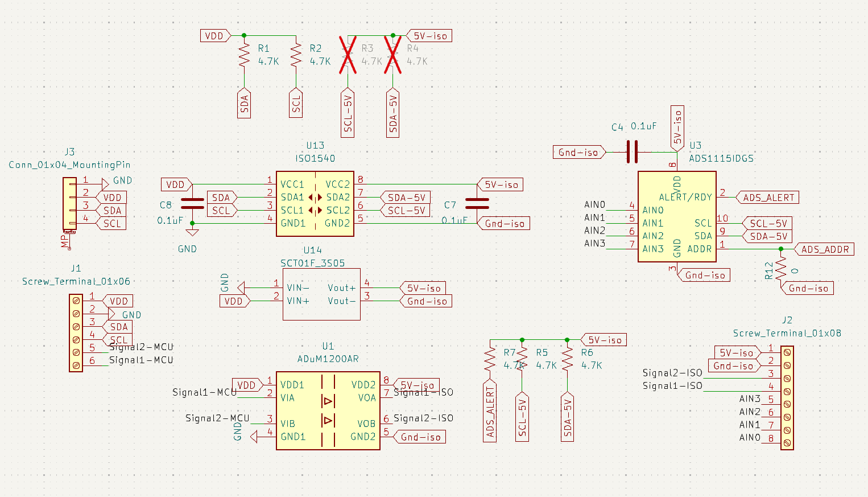The width and height of the screenshot is (868, 497).
Task: Click the ISO1540 value text
Action: pyautogui.click(x=315, y=158)
